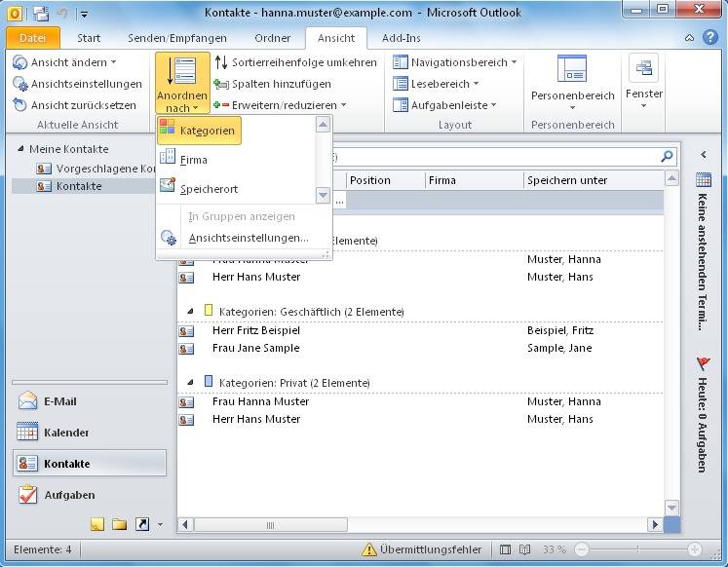
Task: Open Kalender navigation module
Action: coord(89,433)
